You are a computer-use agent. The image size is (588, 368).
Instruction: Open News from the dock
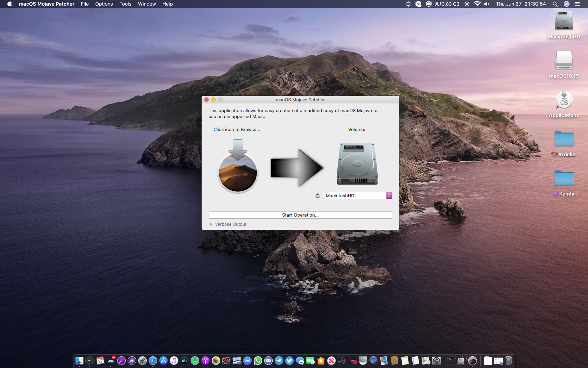[x=331, y=360]
